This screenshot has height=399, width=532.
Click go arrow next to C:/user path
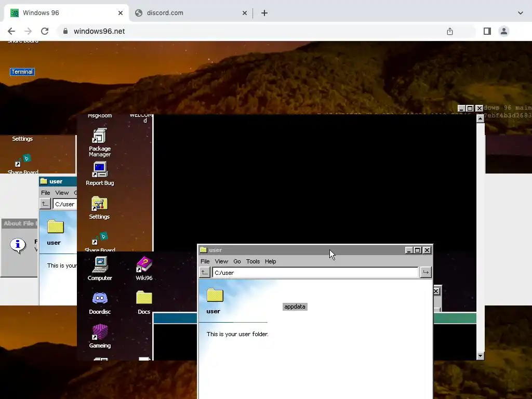426,272
